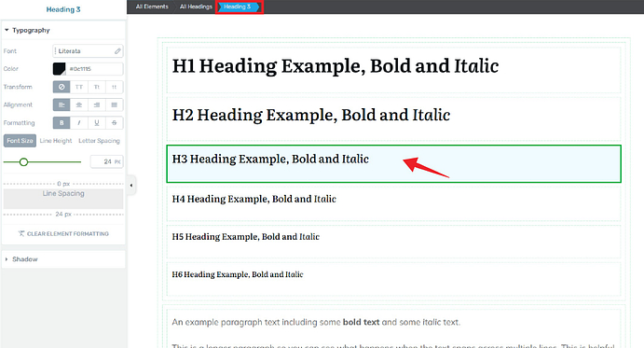Image resolution: width=644 pixels, height=348 pixels.
Task: Click the font size slider handle
Action: point(24,162)
